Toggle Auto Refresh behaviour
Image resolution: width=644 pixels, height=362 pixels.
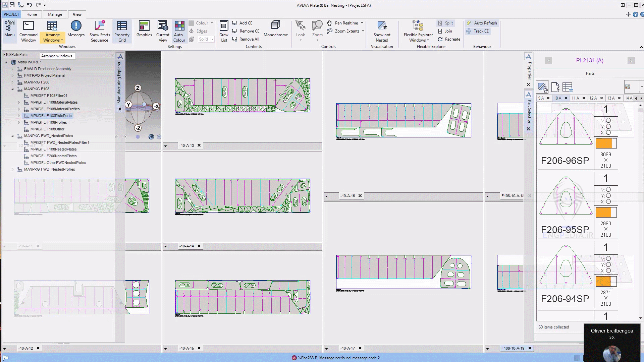point(482,23)
